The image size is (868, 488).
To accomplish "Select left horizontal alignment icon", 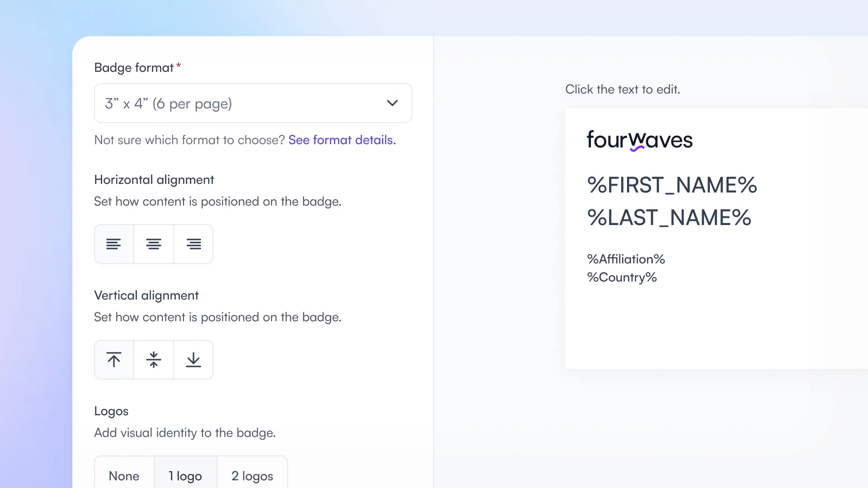I will click(114, 244).
